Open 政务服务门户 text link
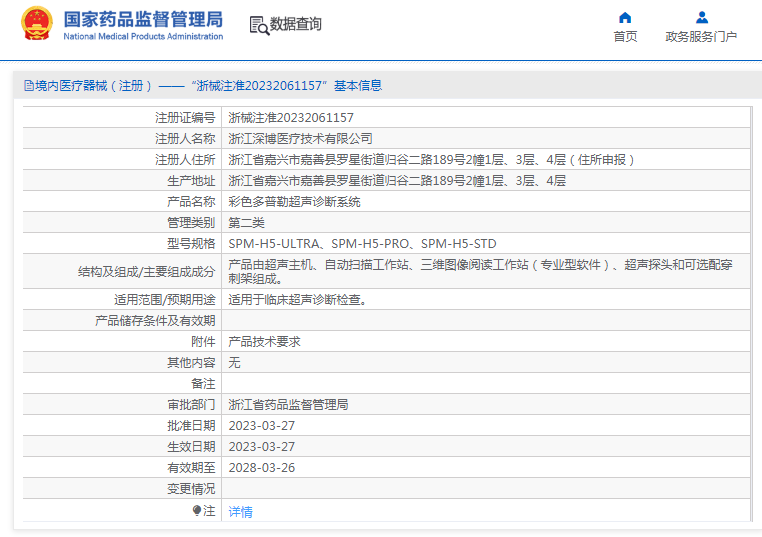Image resolution: width=762 pixels, height=537 pixels. coord(701,36)
